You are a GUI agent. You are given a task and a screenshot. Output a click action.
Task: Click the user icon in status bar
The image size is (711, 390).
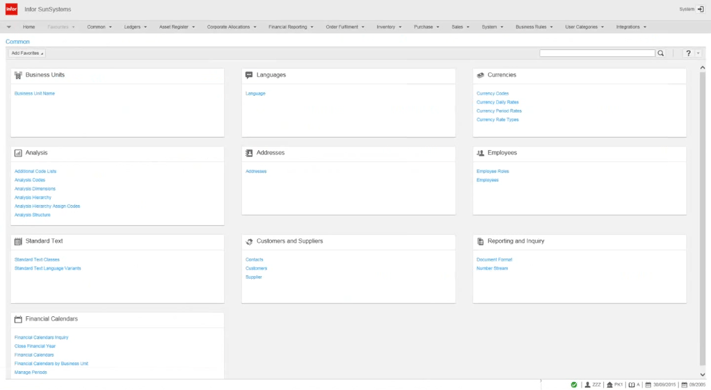click(x=587, y=385)
